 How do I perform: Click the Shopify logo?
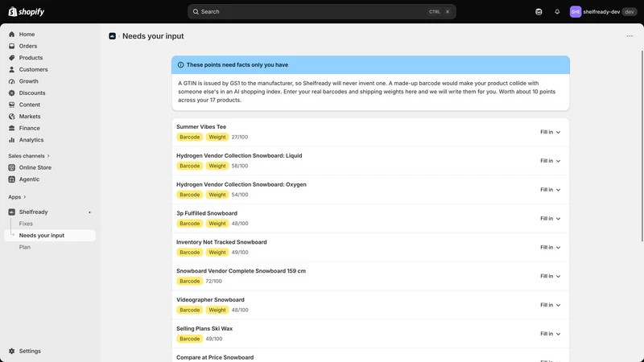[x=27, y=11]
